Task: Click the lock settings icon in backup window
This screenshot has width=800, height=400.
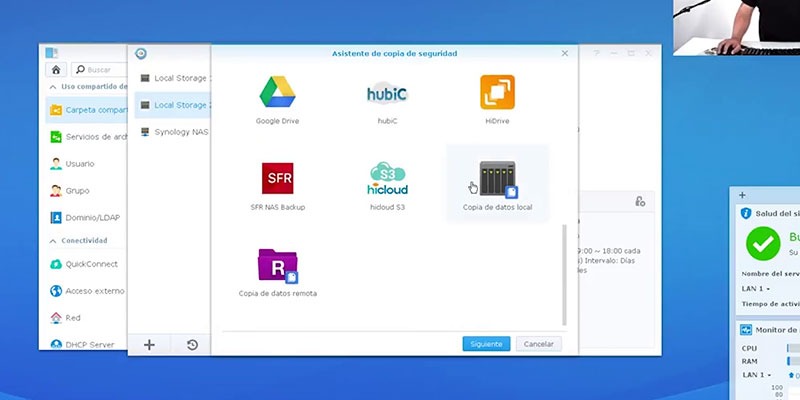Action: (x=640, y=202)
